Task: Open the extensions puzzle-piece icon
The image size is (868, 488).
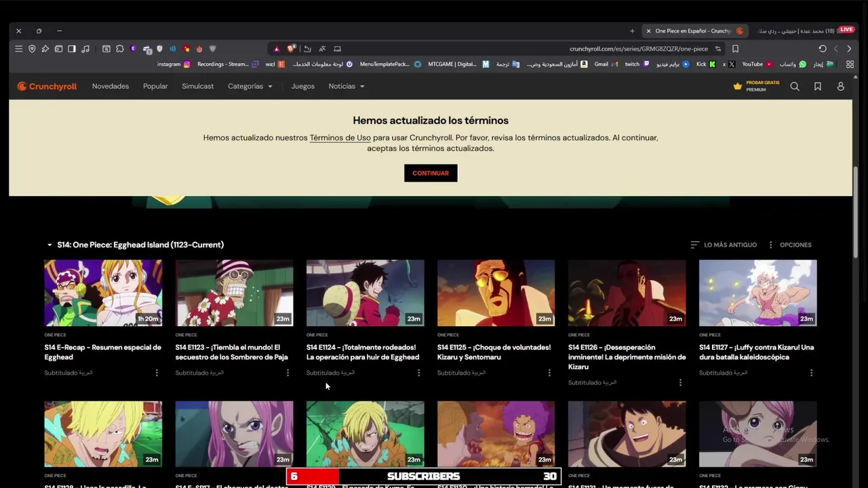Action: pos(119,49)
